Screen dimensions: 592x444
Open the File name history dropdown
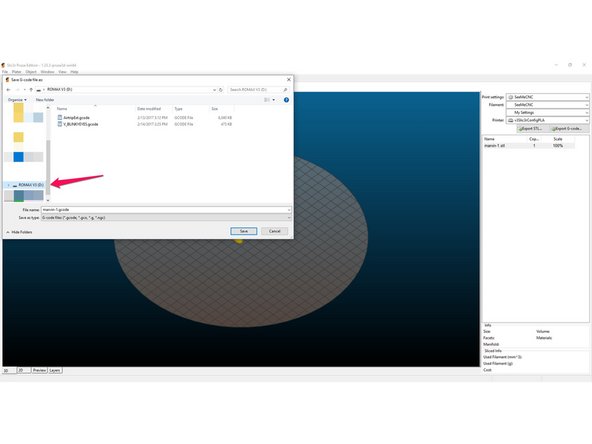pyautogui.click(x=289, y=210)
